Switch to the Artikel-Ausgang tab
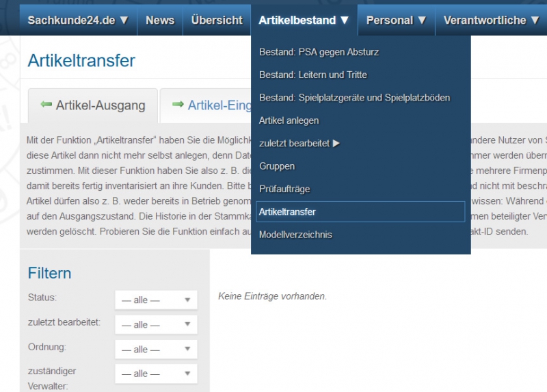 [x=93, y=105]
